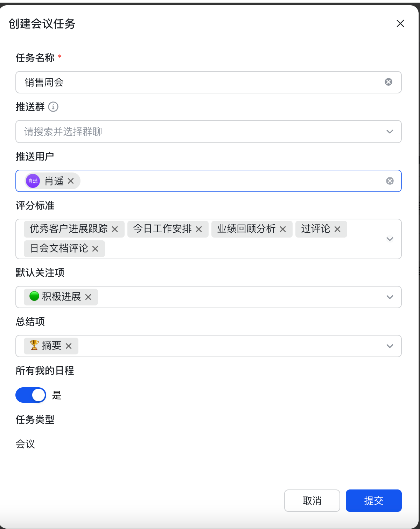Open the push group chat dropdown

[x=390, y=132]
